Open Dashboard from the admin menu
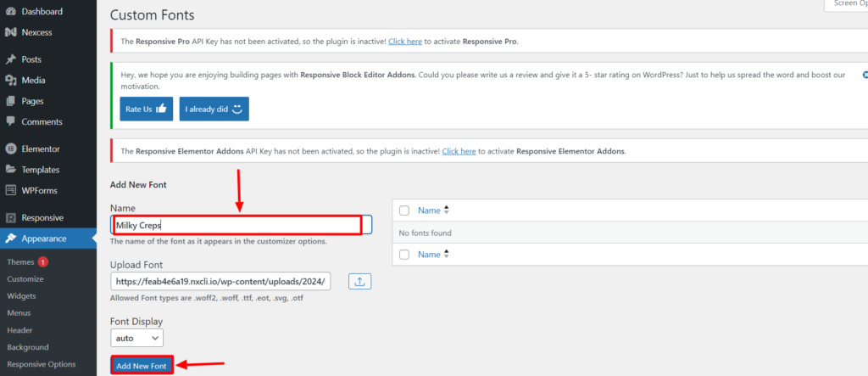Image resolution: width=868 pixels, height=376 pixels. [x=42, y=11]
